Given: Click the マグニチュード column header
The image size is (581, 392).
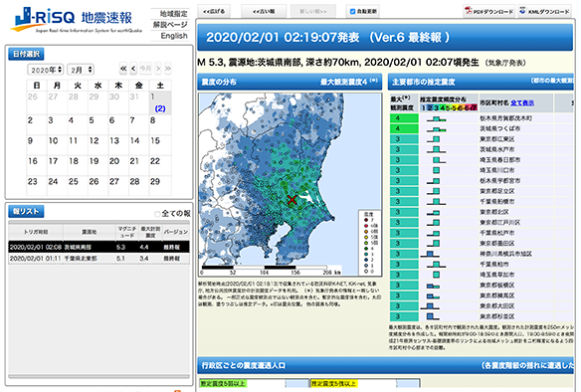Looking at the screenshot, I should [126, 232].
